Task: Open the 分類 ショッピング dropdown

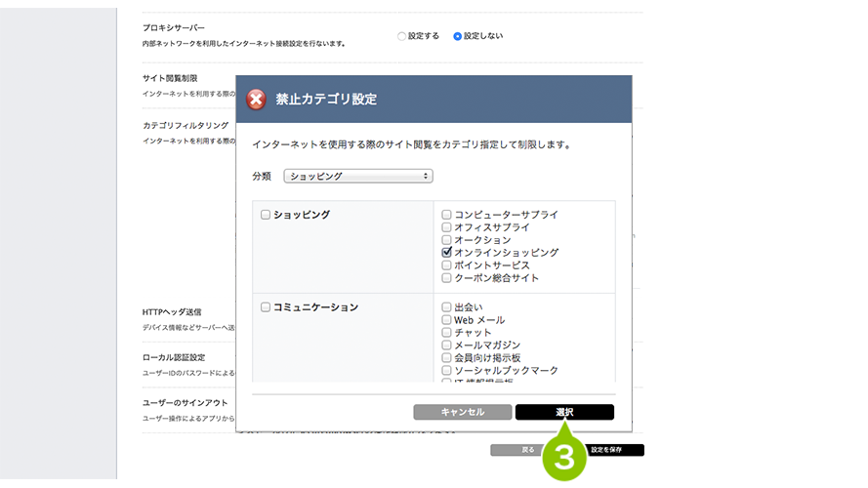Action: (358, 176)
